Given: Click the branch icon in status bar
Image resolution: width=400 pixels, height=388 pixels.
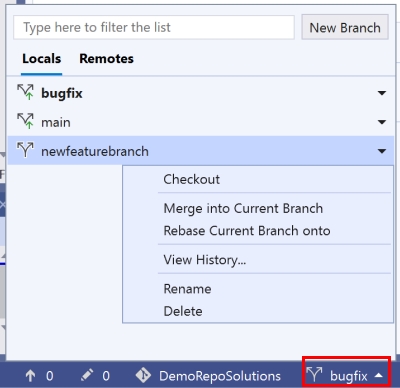Looking at the screenshot, I should point(314,375).
